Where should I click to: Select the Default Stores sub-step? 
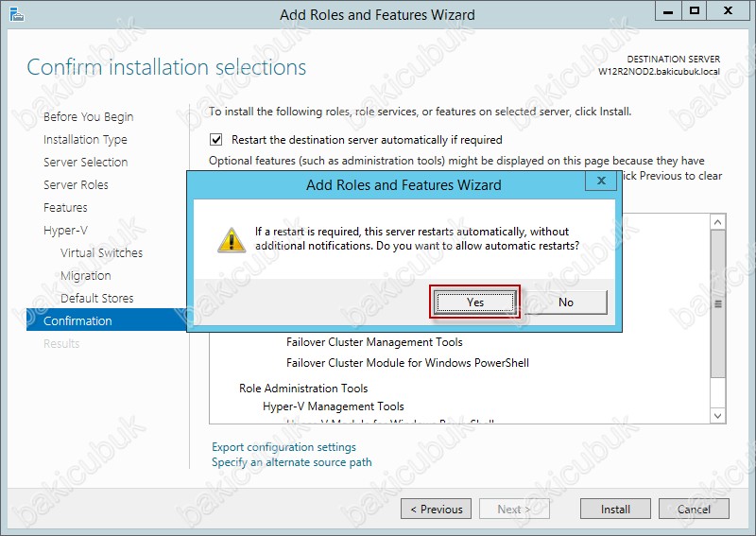click(x=97, y=298)
